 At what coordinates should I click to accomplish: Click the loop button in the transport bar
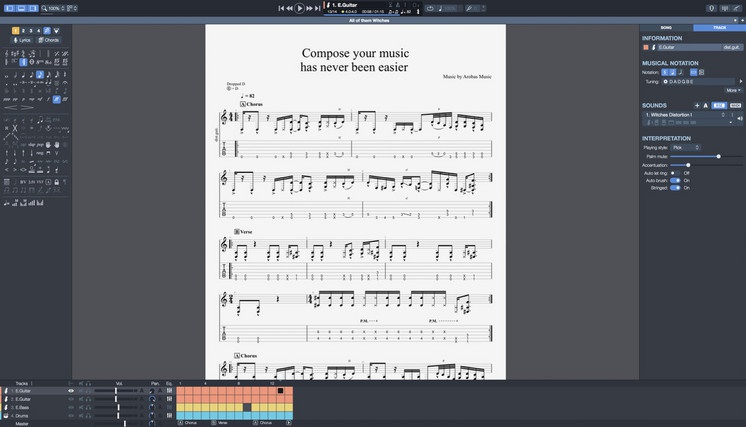coord(430,8)
